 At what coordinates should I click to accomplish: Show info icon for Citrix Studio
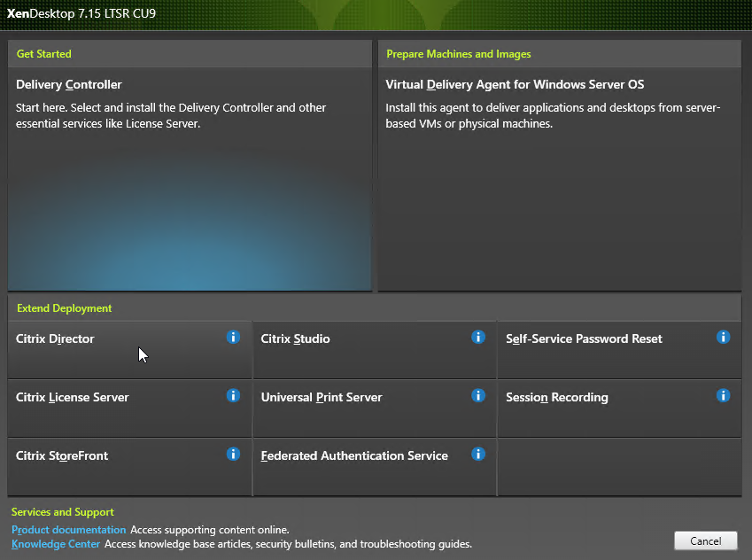click(478, 338)
